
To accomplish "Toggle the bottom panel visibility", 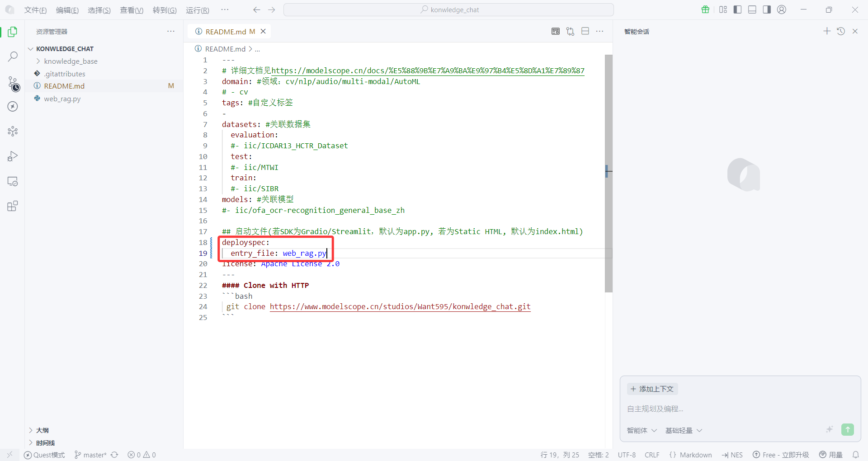I will 752,9.
